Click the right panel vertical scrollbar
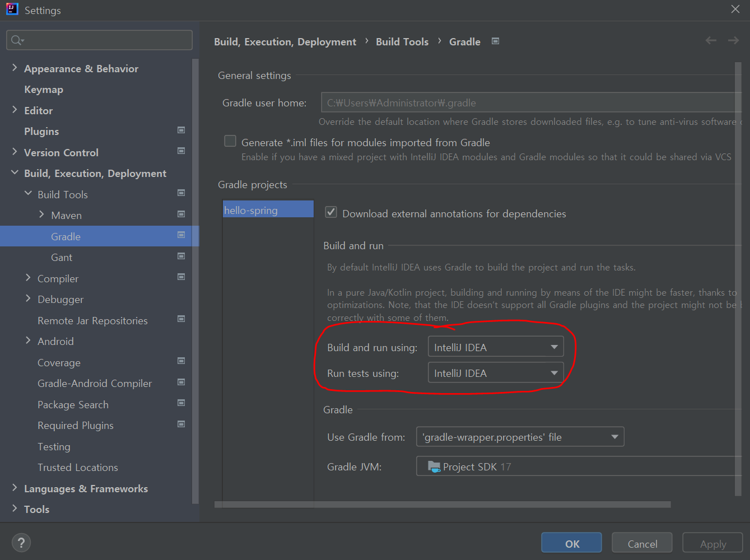The image size is (750, 560). pyautogui.click(x=738, y=279)
